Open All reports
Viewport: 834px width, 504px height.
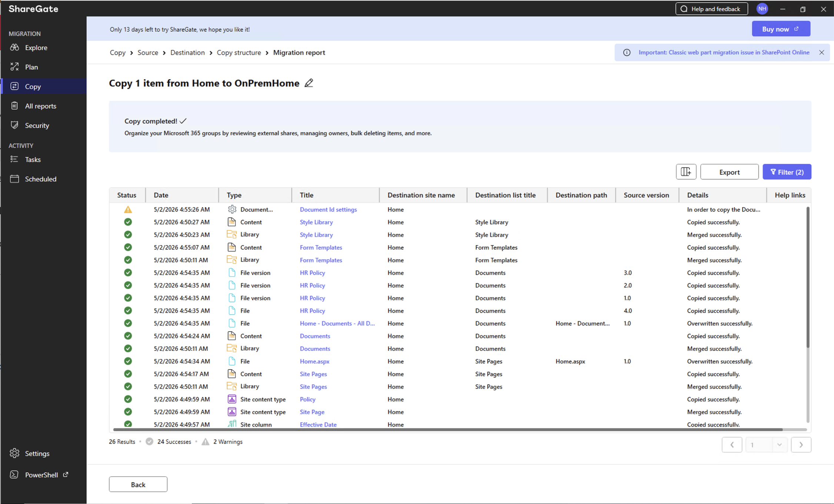[x=40, y=106]
